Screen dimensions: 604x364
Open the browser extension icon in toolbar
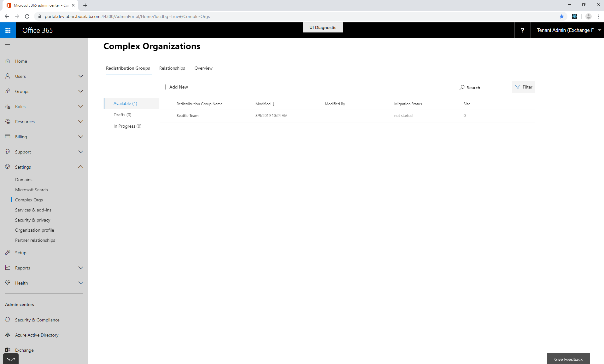574,16
